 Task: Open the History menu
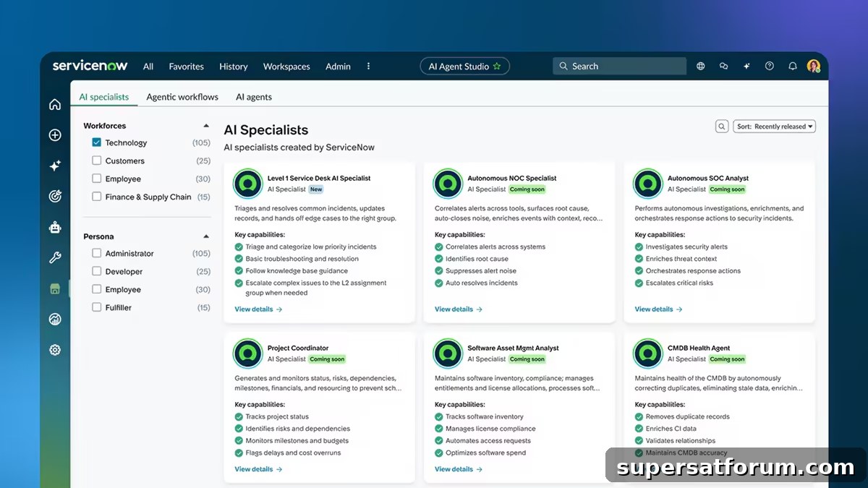(x=234, y=67)
